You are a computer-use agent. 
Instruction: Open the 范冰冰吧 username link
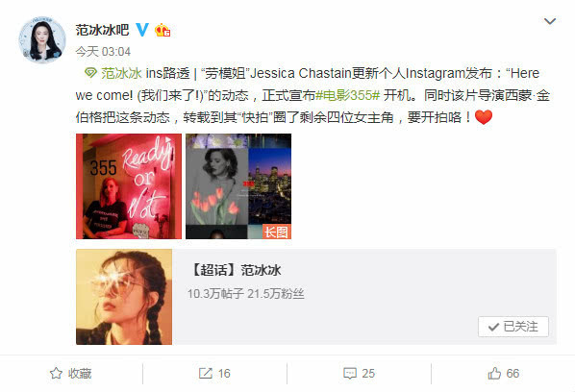[102, 30]
